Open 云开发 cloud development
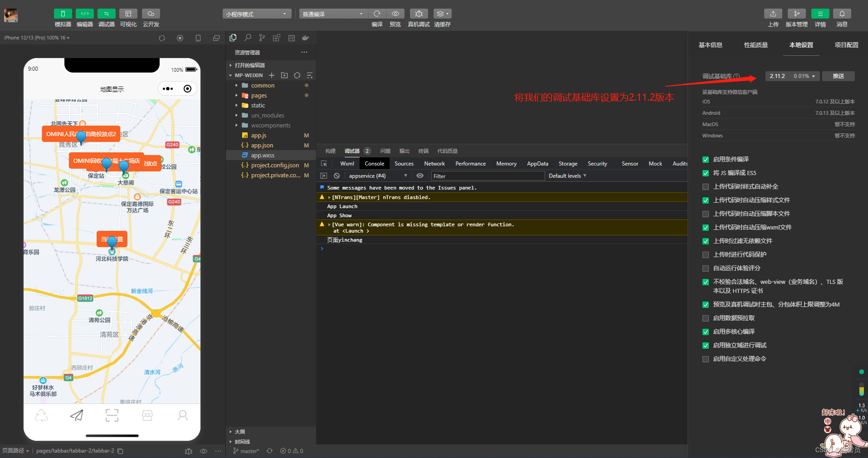This screenshot has width=868, height=458. [x=151, y=14]
